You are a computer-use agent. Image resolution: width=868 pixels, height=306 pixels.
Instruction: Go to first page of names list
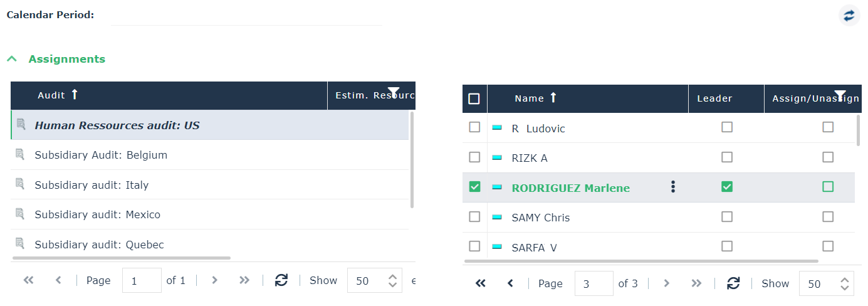click(x=481, y=283)
